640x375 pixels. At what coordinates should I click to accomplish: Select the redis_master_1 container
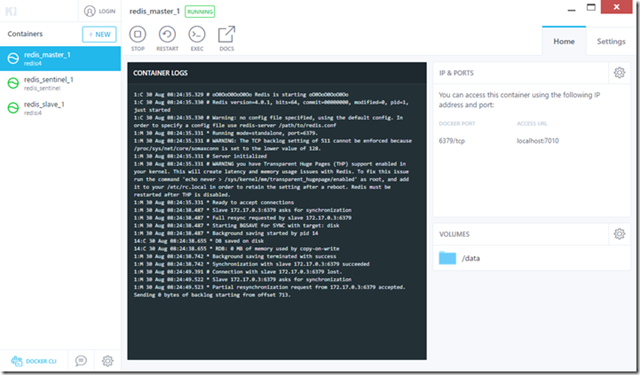click(x=60, y=58)
